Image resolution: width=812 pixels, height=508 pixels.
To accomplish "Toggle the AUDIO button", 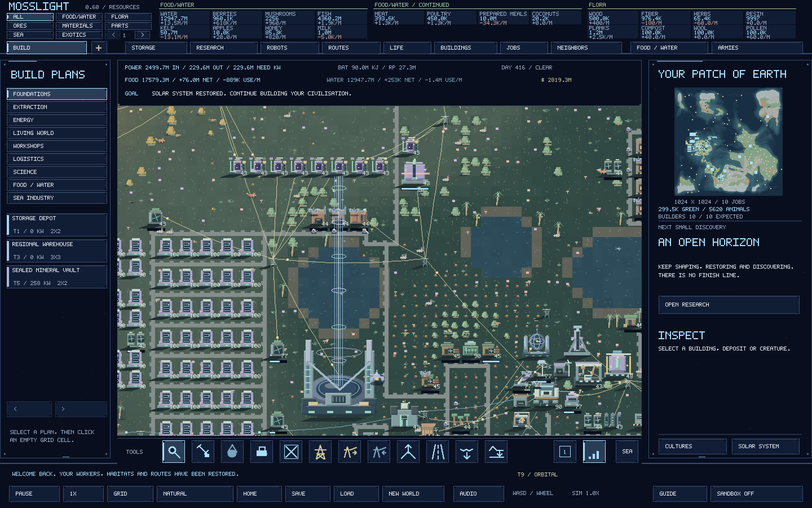I will pos(478,494).
